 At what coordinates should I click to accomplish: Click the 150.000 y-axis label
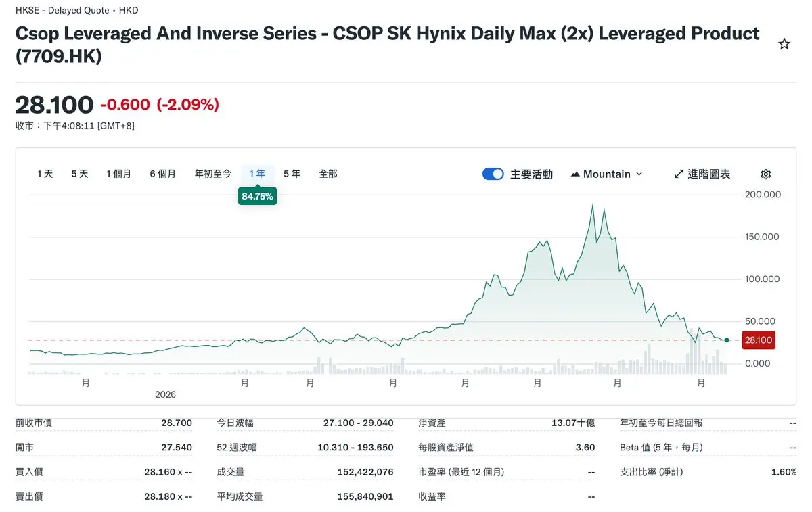click(x=763, y=237)
